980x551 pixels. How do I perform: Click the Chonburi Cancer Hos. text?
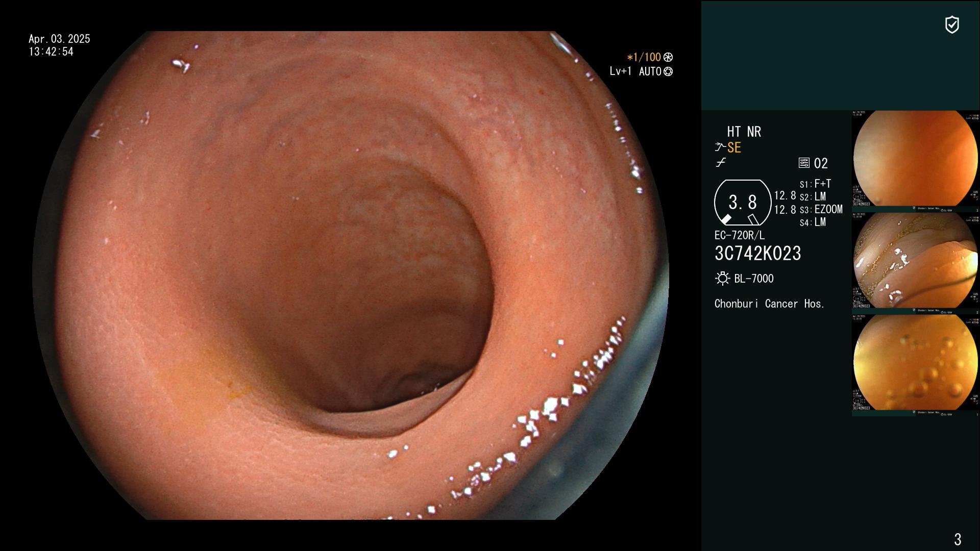pyautogui.click(x=770, y=304)
